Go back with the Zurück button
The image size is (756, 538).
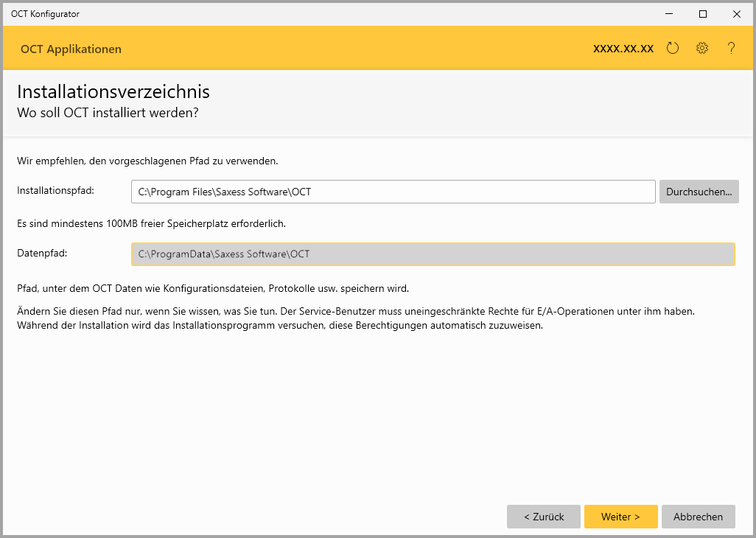pos(544,517)
